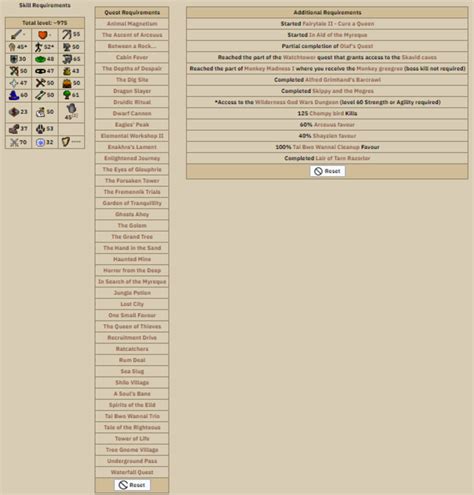Open the Eagles' Peak quest link
The image size is (474, 495).
tap(132, 125)
